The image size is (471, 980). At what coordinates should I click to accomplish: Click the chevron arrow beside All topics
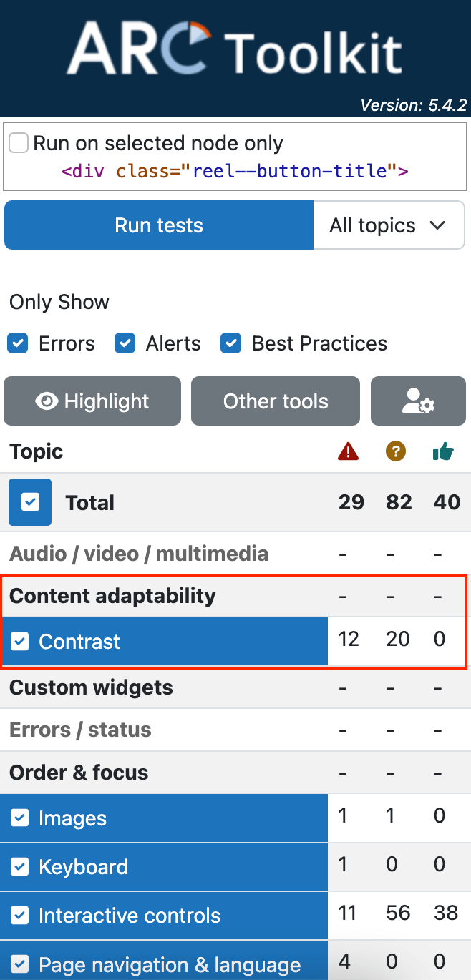[437, 226]
